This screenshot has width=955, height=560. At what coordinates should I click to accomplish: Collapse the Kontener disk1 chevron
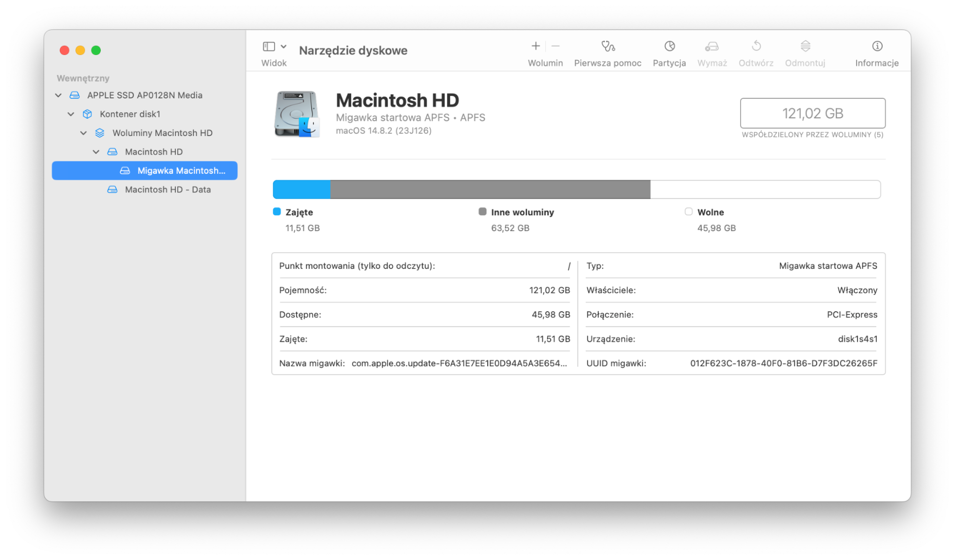coord(71,114)
